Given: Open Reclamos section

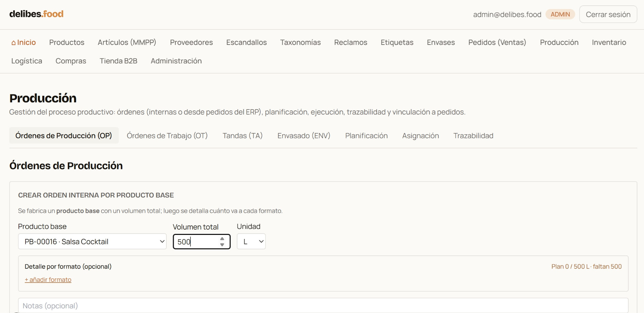Looking at the screenshot, I should point(351,42).
